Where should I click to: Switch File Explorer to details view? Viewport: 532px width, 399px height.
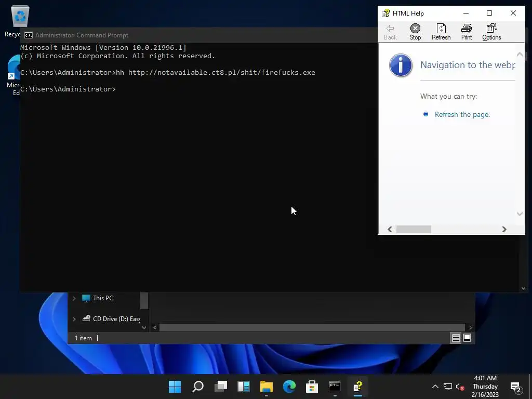pos(456,338)
